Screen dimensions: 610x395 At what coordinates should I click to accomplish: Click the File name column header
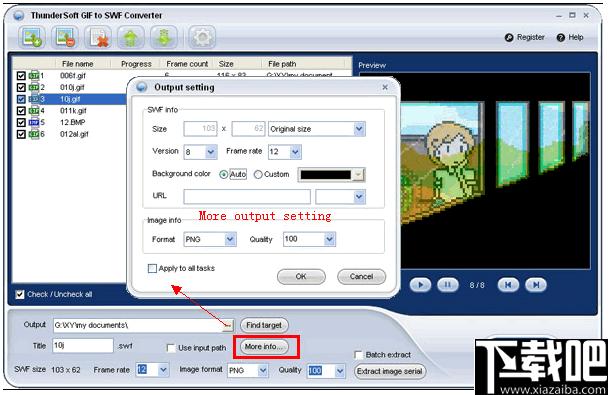pyautogui.click(x=77, y=64)
